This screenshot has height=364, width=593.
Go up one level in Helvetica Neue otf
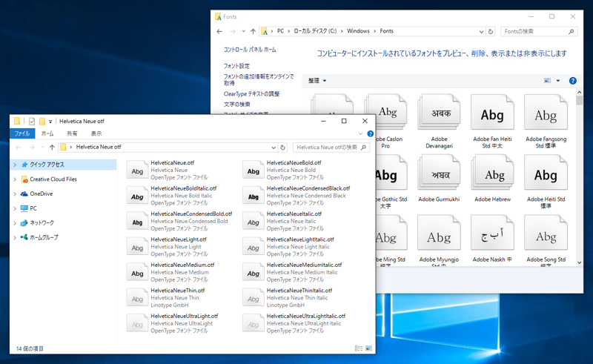point(52,148)
